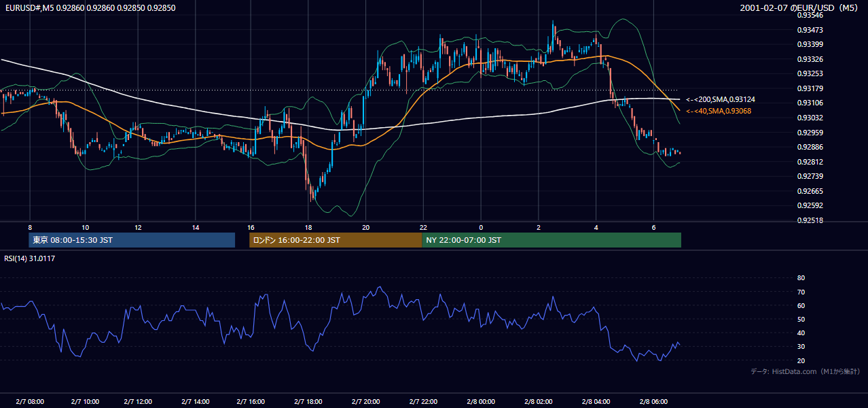Click price axis value 0.92886

(810, 147)
